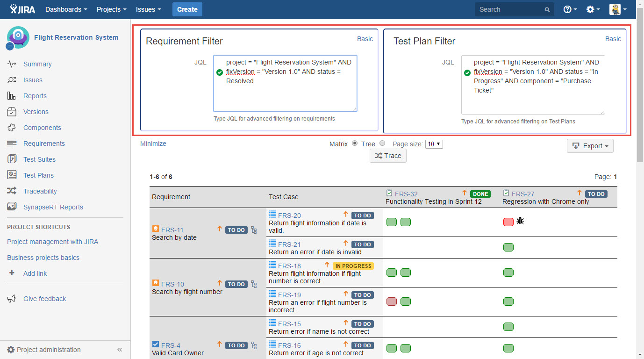Click the red result box in FRS-19 row
Viewport: 644px width, 359px height.
(x=392, y=302)
